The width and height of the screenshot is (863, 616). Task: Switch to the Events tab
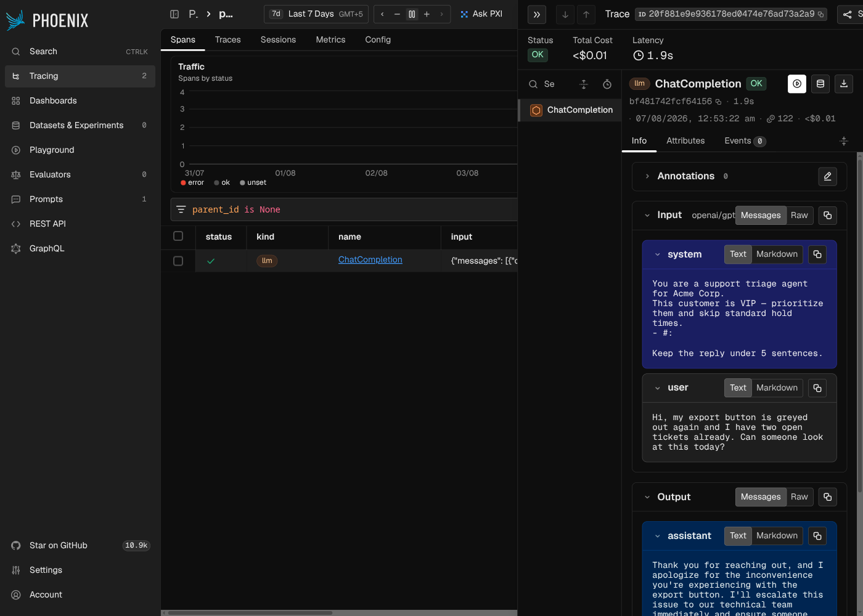(745, 141)
